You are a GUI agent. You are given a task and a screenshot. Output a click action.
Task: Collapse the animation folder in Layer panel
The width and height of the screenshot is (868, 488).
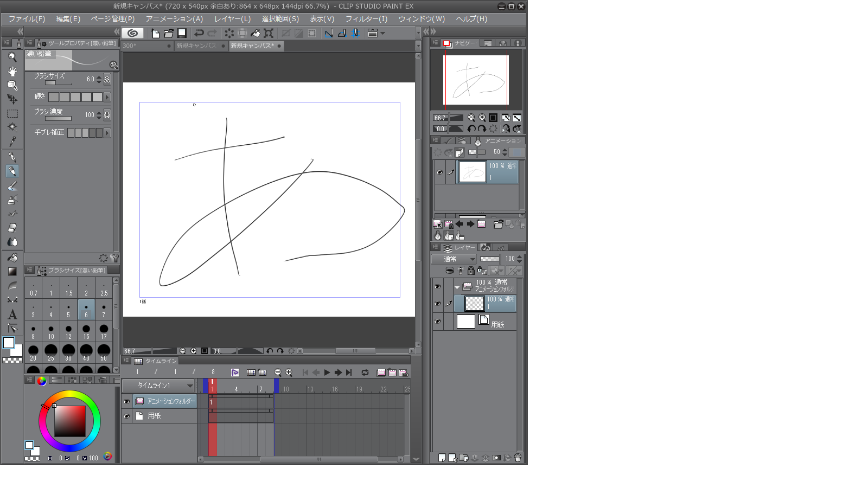pos(457,287)
